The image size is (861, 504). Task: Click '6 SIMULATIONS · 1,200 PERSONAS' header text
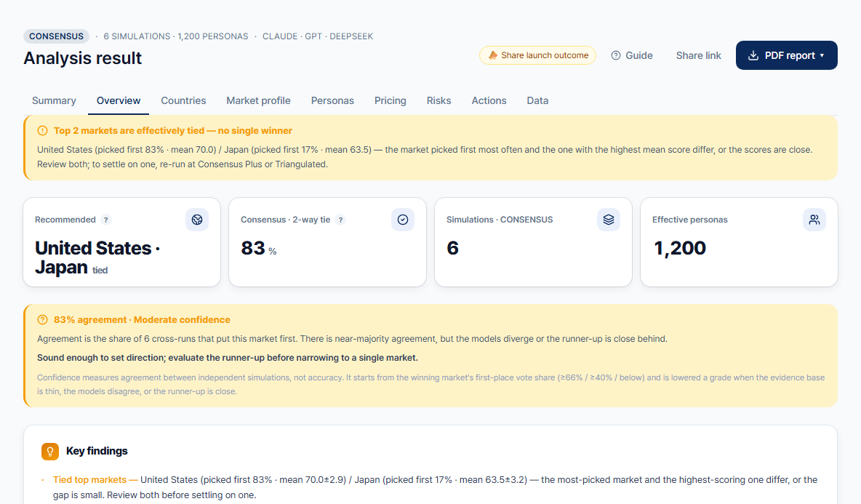click(176, 36)
